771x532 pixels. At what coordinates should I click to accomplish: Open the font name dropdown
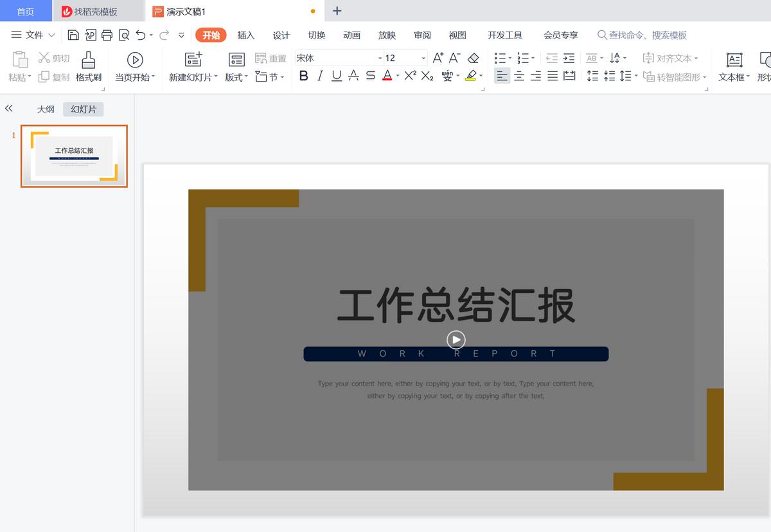tap(380, 57)
